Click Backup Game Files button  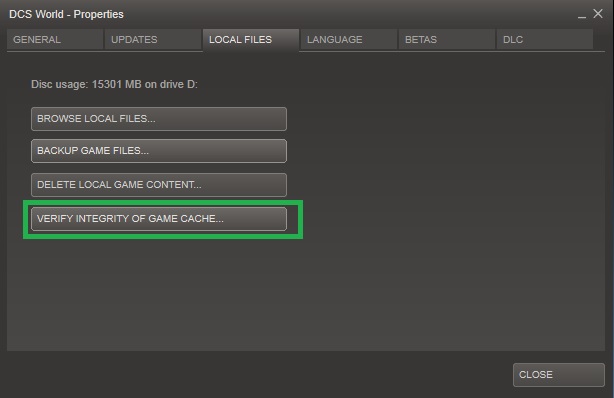(159, 151)
